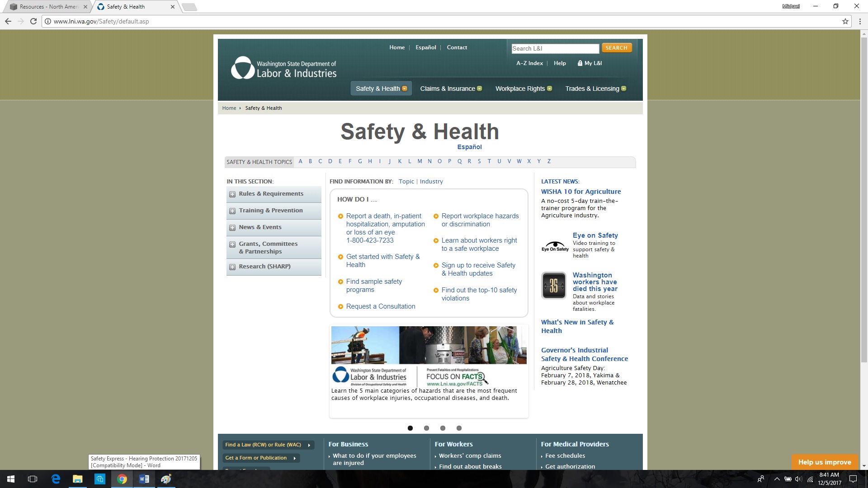Close the Resources - North America tab
Screen dimensions: 868x488
pyautogui.click(x=85, y=7)
